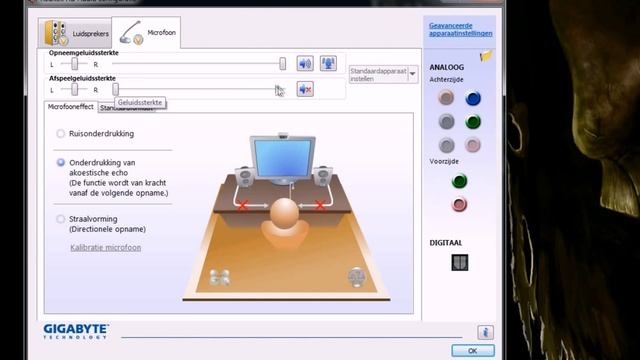Switch to the Microfoon tab

point(146,33)
